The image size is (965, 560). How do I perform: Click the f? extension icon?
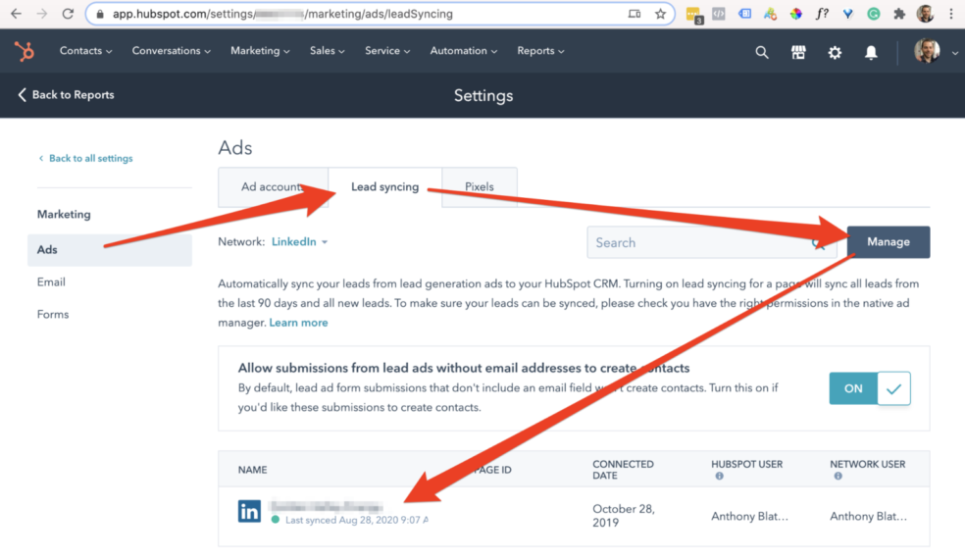coord(822,14)
